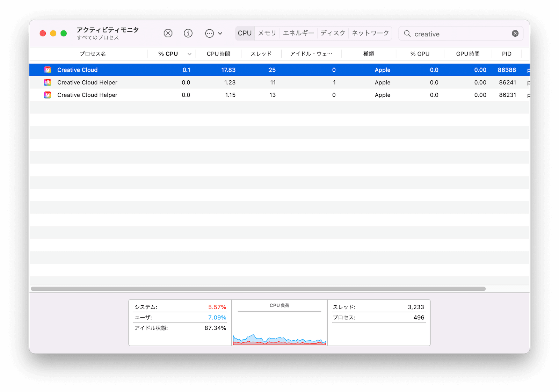Sort by the アイドル・ウェ… column header
The width and height of the screenshot is (559, 392).
[311, 54]
